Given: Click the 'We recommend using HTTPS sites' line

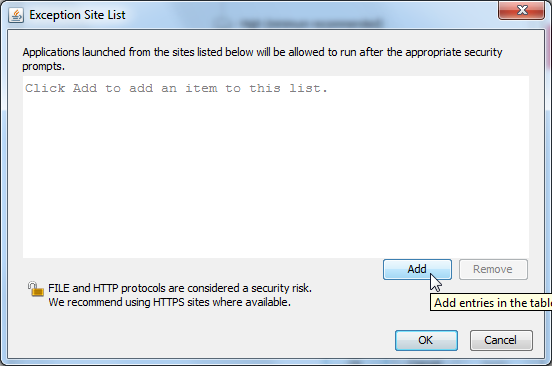Looking at the screenshot, I should click(x=169, y=302).
